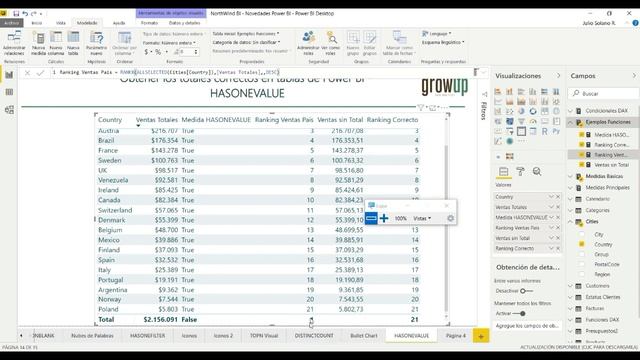Check the City field checkbox
The height and width of the screenshot is (360, 640).
click(x=582, y=234)
